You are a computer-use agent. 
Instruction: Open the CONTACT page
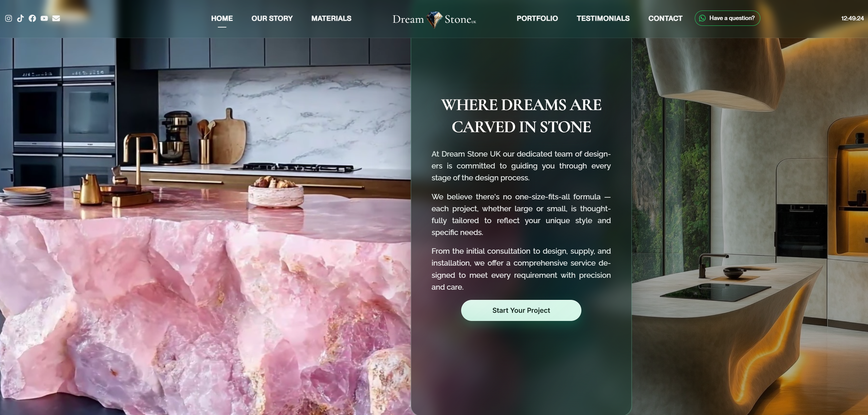665,18
